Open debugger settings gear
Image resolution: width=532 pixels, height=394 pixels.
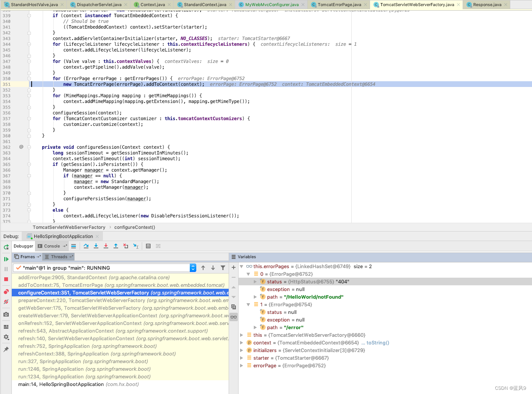click(x=6, y=337)
